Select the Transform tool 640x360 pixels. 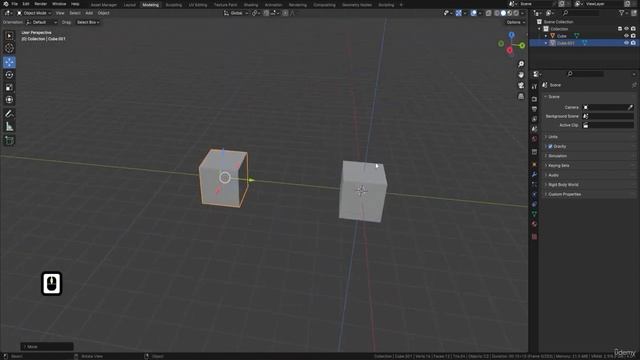[x=9, y=100]
